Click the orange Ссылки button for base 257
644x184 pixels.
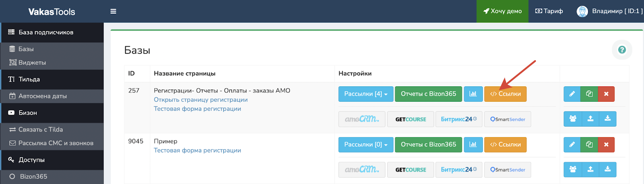[505, 94]
